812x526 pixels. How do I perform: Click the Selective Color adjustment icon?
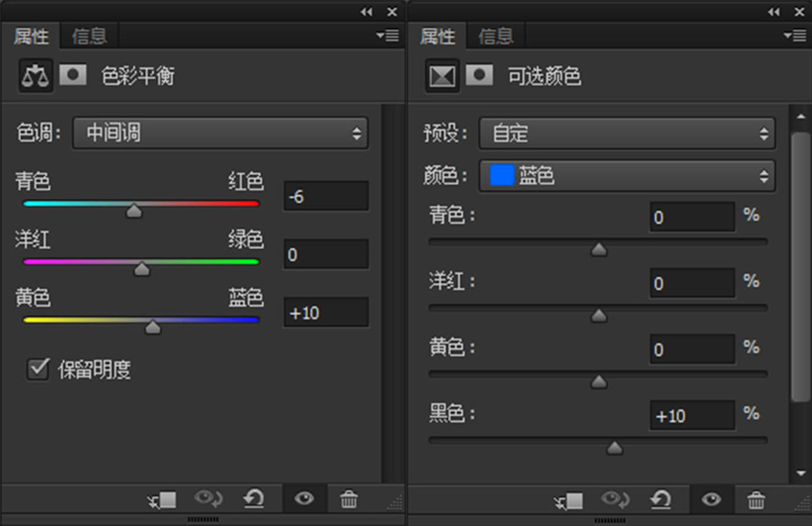click(442, 76)
